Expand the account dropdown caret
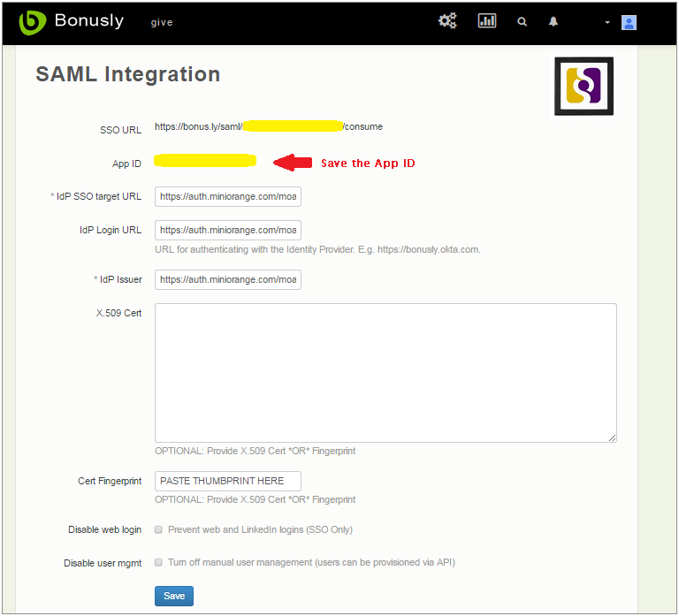Image resolution: width=679 pixels, height=616 pixels. click(x=607, y=22)
